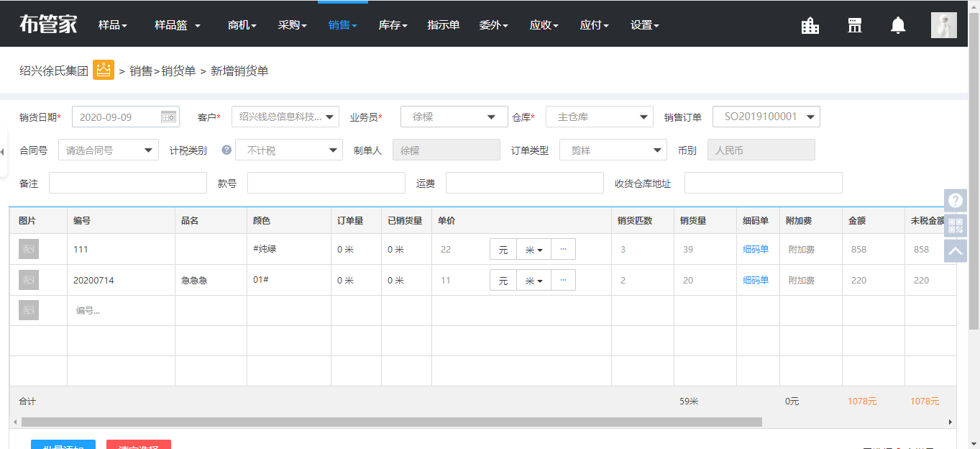Click the image placeholder in the empty 编号 row
980x449 pixels.
[29, 310]
